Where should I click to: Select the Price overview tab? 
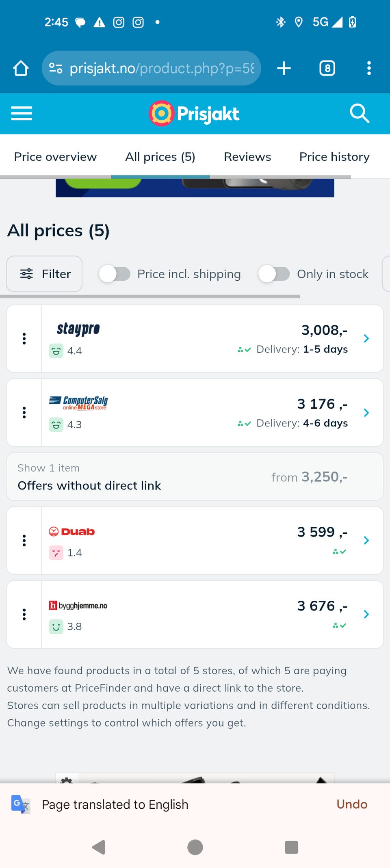(56, 157)
